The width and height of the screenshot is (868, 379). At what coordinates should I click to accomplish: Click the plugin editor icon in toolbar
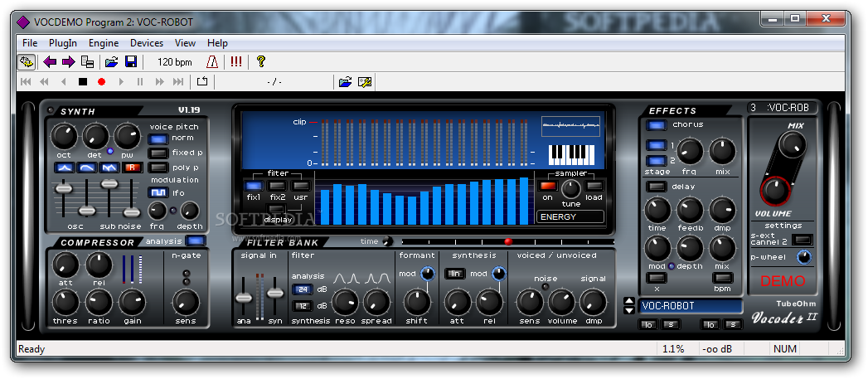pos(27,61)
